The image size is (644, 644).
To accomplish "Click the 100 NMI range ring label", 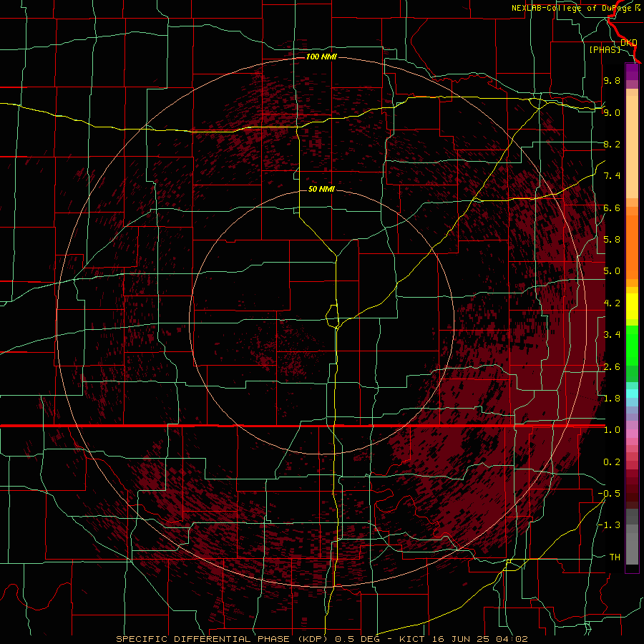I will coord(321,57).
